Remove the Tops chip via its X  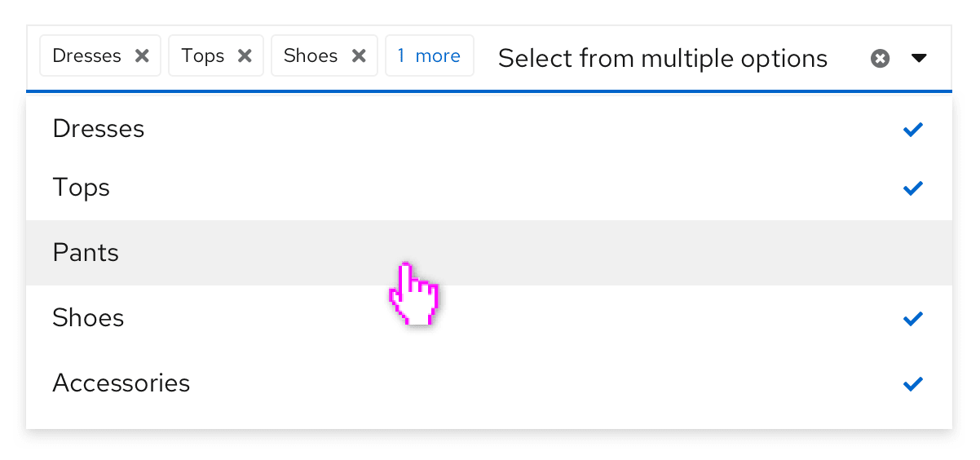coord(245,56)
